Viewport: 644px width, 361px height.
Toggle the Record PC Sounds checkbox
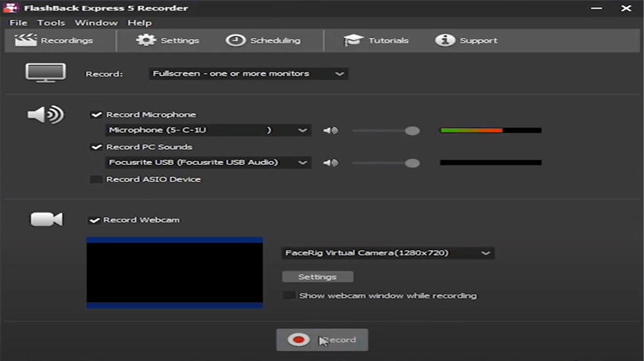coord(96,147)
